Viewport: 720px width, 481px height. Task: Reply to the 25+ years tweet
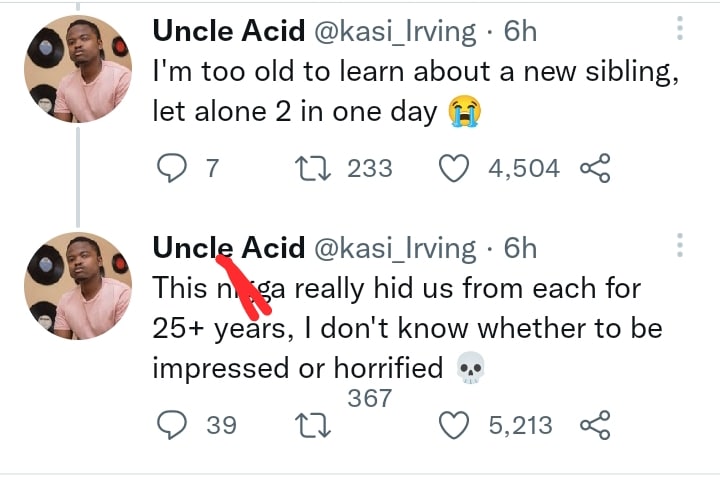[172, 426]
